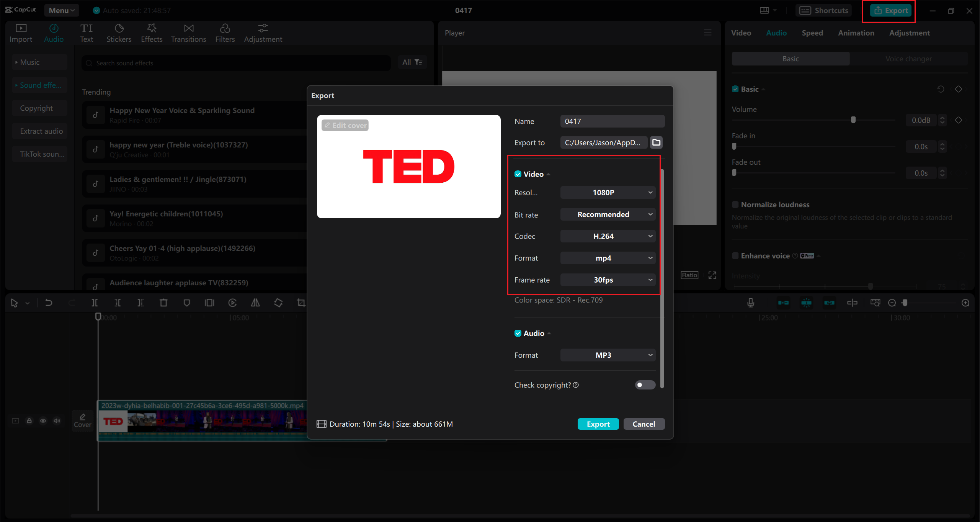Toggle the Video section checkbox
980x522 pixels.
point(517,174)
